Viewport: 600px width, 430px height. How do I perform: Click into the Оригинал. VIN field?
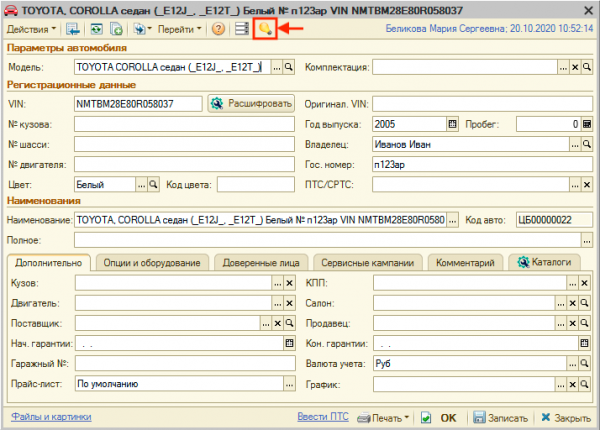click(482, 104)
